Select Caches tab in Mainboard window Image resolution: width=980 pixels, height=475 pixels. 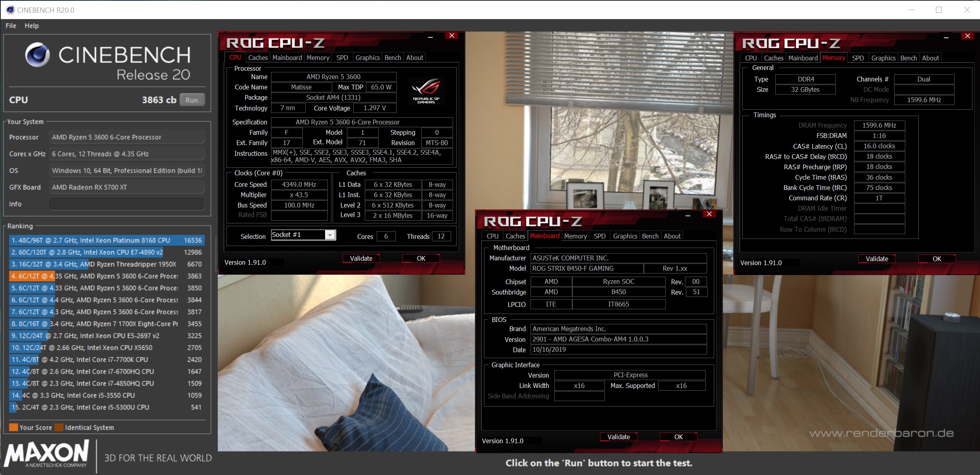(515, 236)
